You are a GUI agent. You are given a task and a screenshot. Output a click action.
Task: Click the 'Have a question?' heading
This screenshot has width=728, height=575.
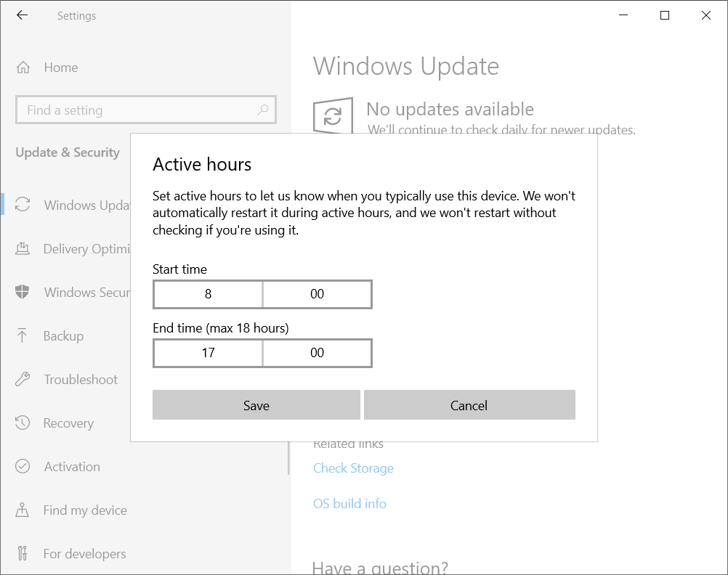380,567
